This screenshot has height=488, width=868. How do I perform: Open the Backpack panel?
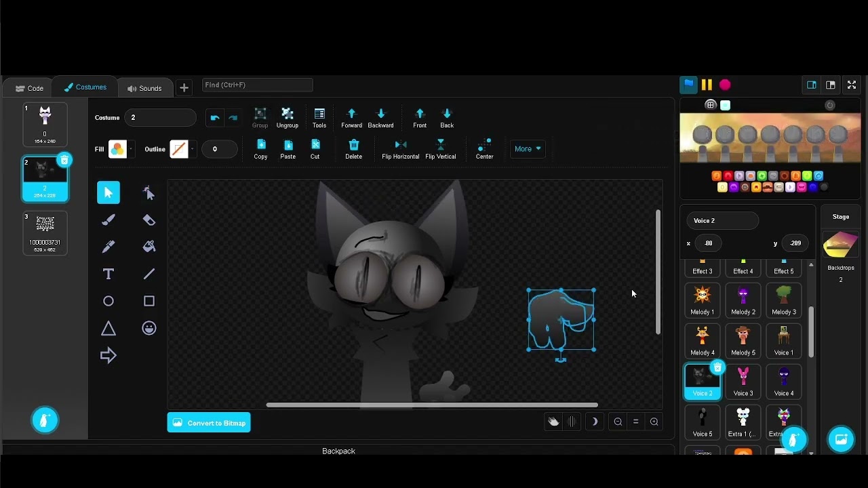click(338, 451)
